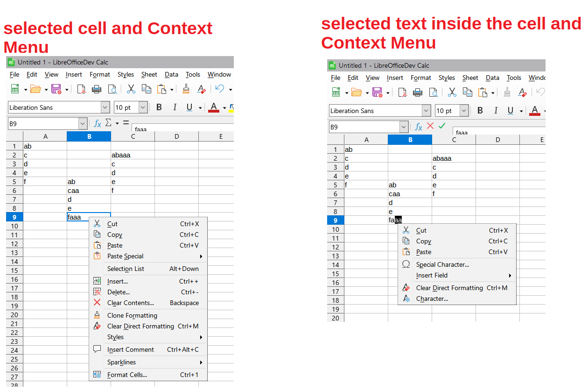Screen dimensions: 588x391
Task: Choose Clone Formatting in context menu
Action: click(x=148, y=315)
